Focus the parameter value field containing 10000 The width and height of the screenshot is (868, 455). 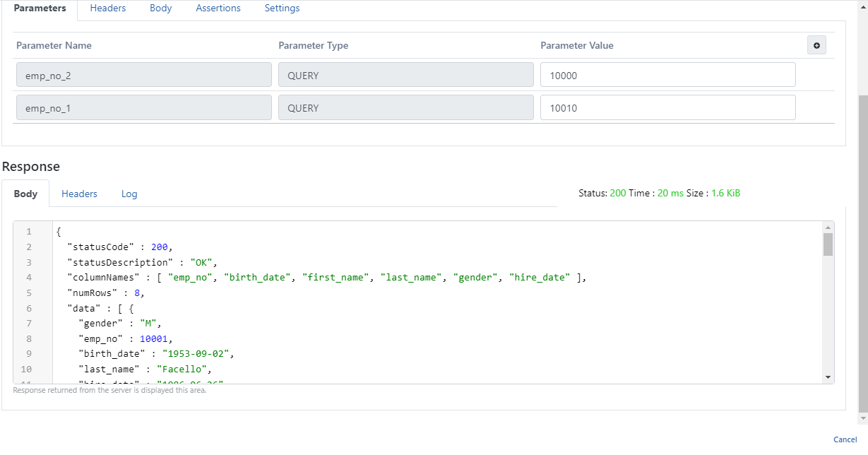pyautogui.click(x=667, y=75)
